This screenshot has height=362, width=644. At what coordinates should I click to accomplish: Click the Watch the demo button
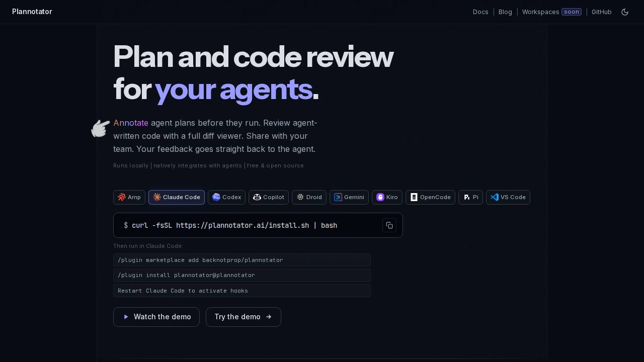[156, 317]
